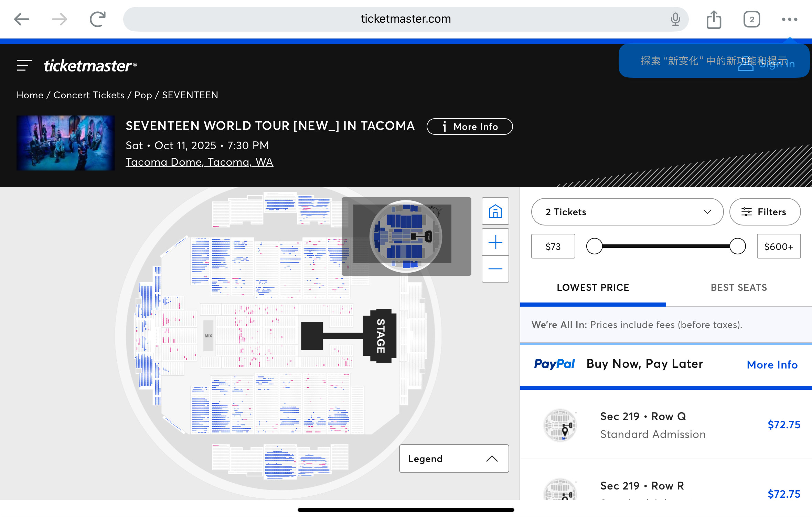Reload the page with the refresh icon
This screenshot has width=812, height=517.
[x=98, y=19]
